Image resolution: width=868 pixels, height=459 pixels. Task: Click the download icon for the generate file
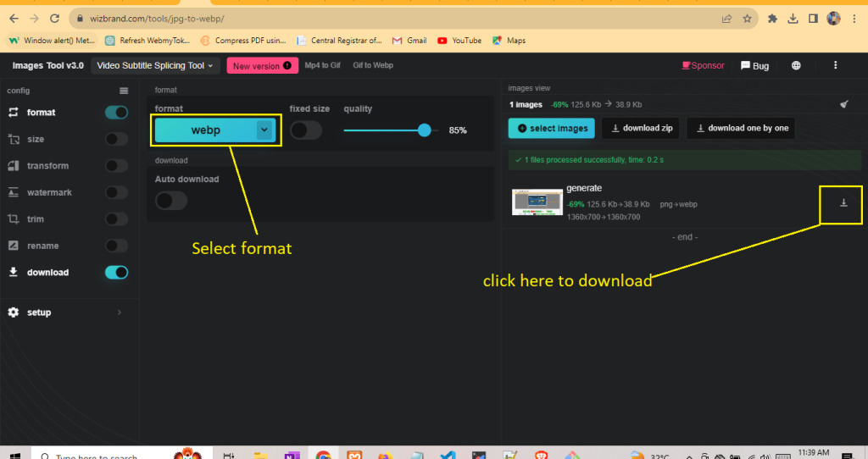843,203
